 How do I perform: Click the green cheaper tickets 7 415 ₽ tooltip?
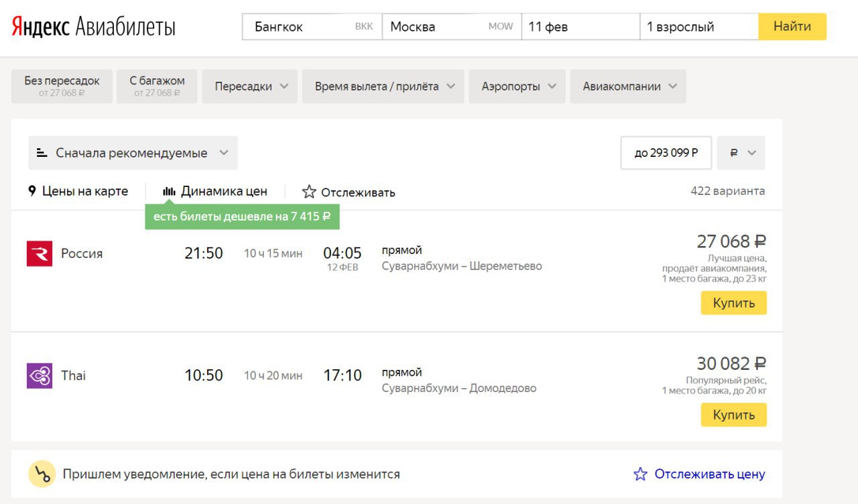click(x=242, y=216)
